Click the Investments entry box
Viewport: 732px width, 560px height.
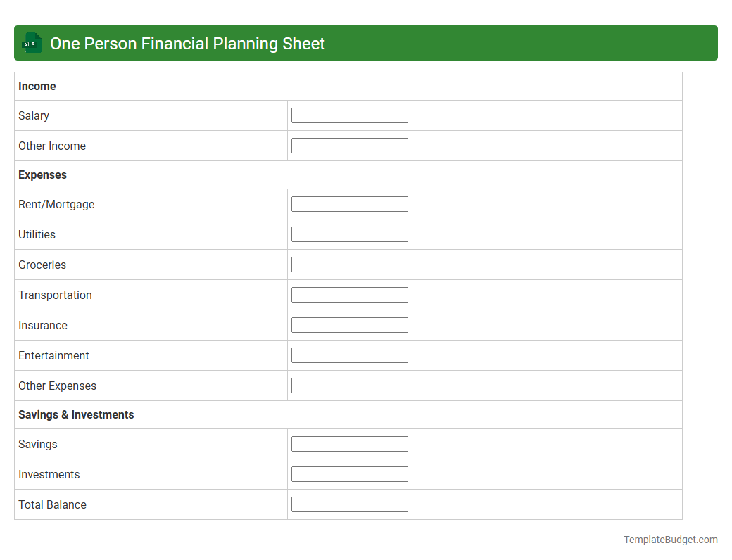point(349,473)
